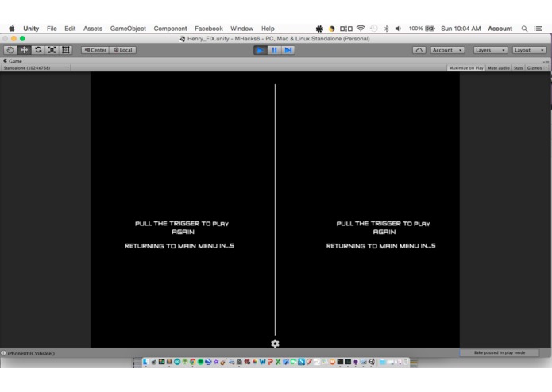Click the Time Machine icon in menu bar
Image resolution: width=552 pixels, height=392 pixels.
point(374,29)
